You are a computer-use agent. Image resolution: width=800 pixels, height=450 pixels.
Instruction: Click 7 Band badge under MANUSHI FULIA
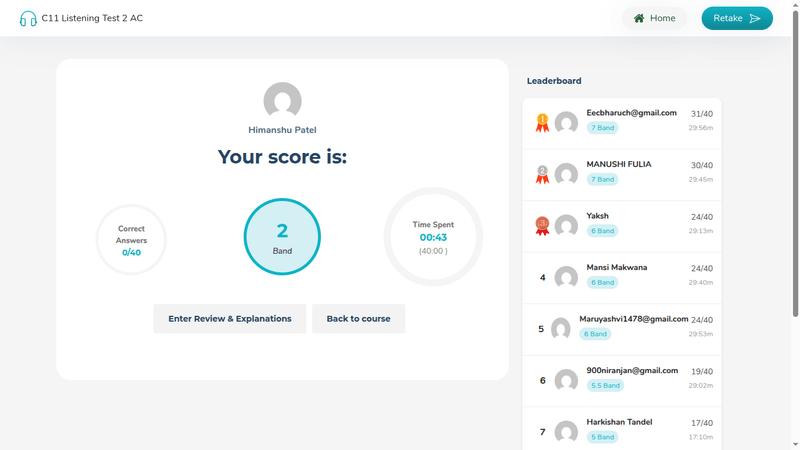pyautogui.click(x=603, y=180)
